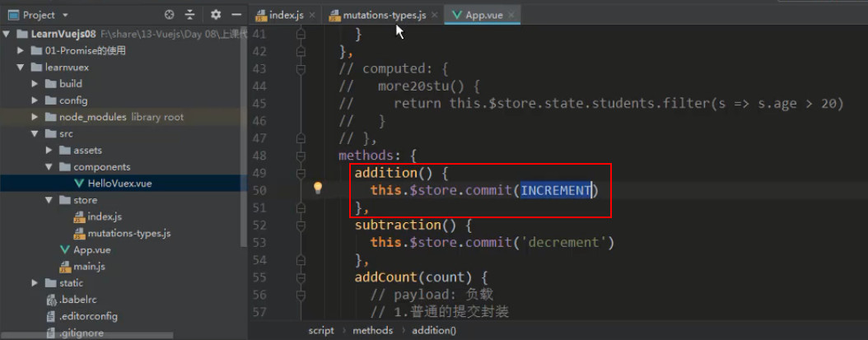Screen dimensions: 868x340
Task: Collapse the LearnVuejs08 root folder
Action: [7, 35]
